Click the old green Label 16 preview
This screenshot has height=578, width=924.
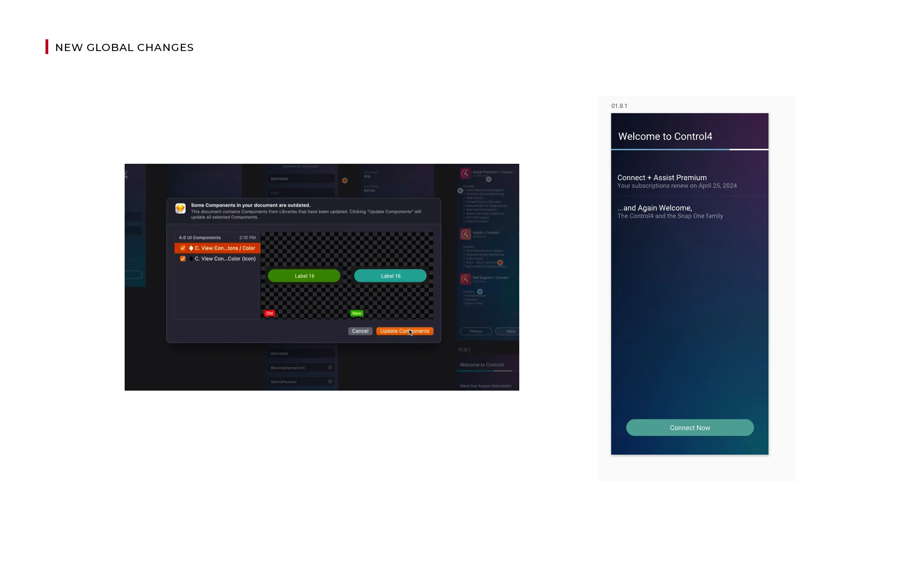(x=304, y=276)
